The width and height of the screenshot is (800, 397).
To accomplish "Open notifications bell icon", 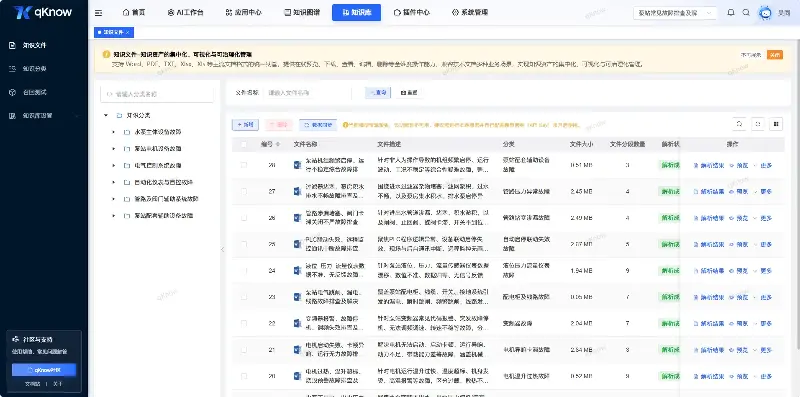I will tap(731, 13).
